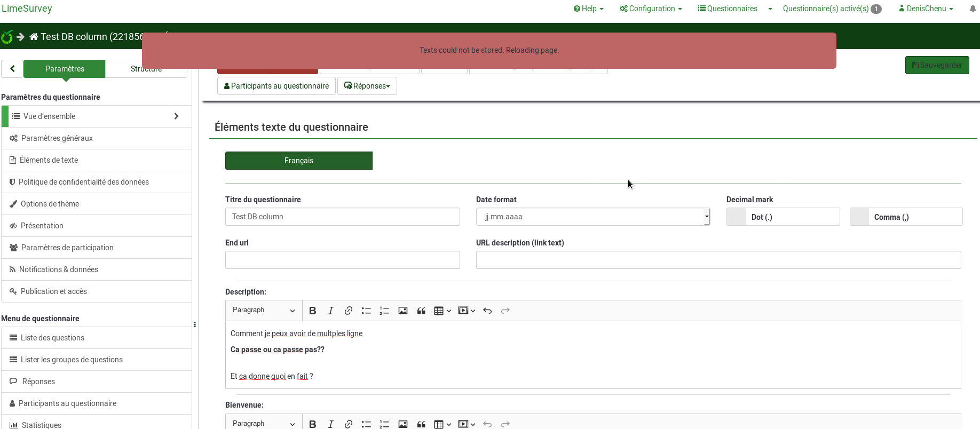Switch to Paramètres tab
The image size is (980, 429).
pyautogui.click(x=65, y=69)
